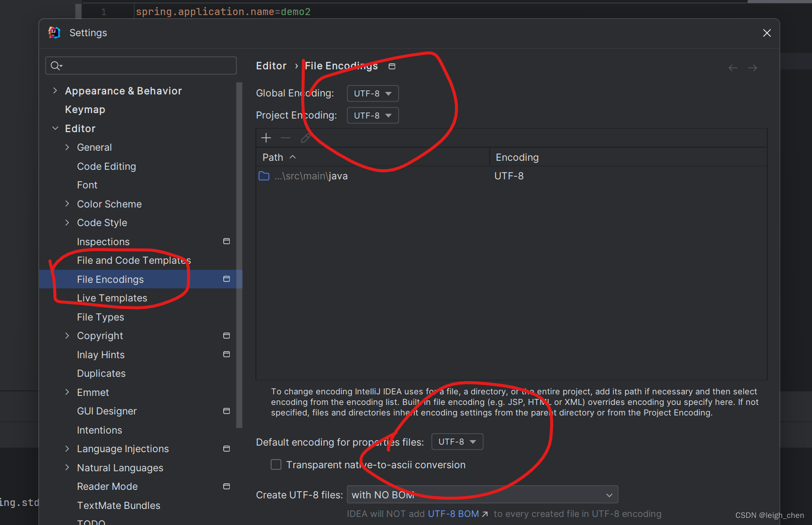812x525 pixels.
Task: Click the project icon on File Encodings row
Action: pyautogui.click(x=226, y=279)
